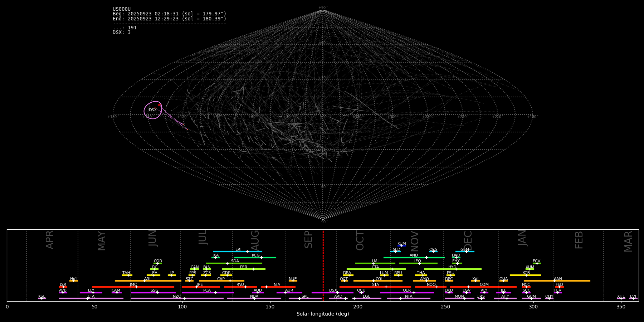Click the SSG purple activity bar
The image size is (644, 322).
(x=153, y=293)
